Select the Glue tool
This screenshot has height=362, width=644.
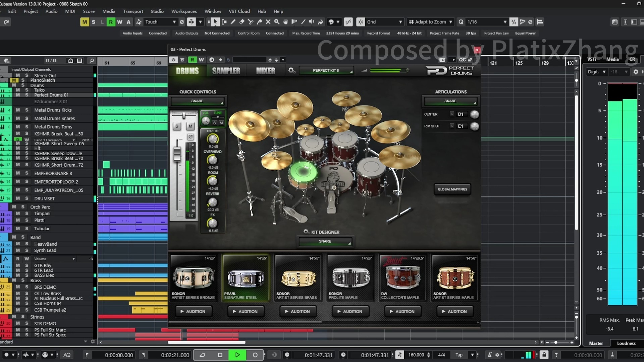click(x=259, y=22)
